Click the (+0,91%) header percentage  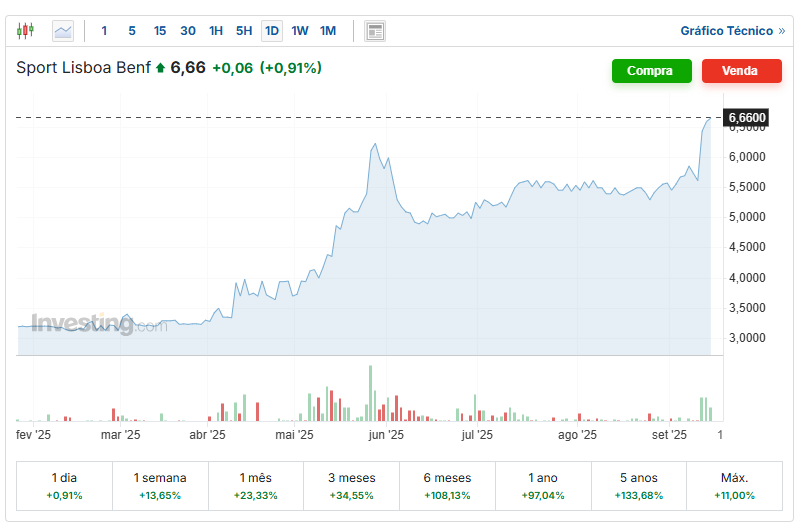coord(291,68)
